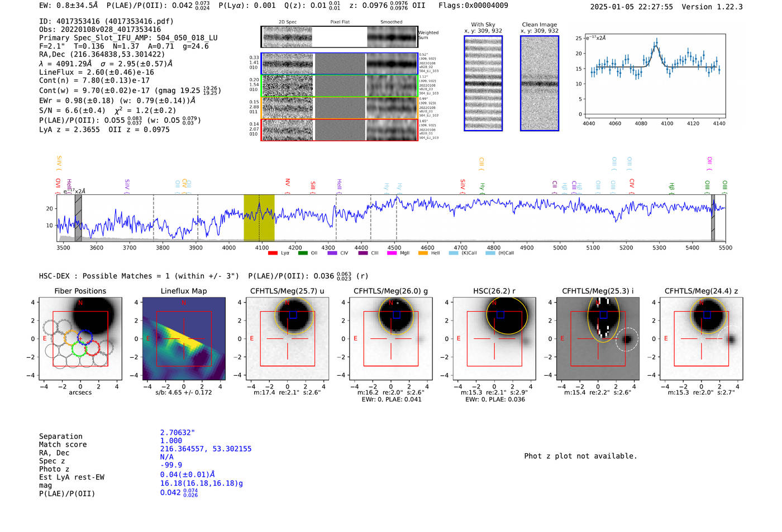
Task: Click the Obs: 20220108v028 line
Action: 100,30
